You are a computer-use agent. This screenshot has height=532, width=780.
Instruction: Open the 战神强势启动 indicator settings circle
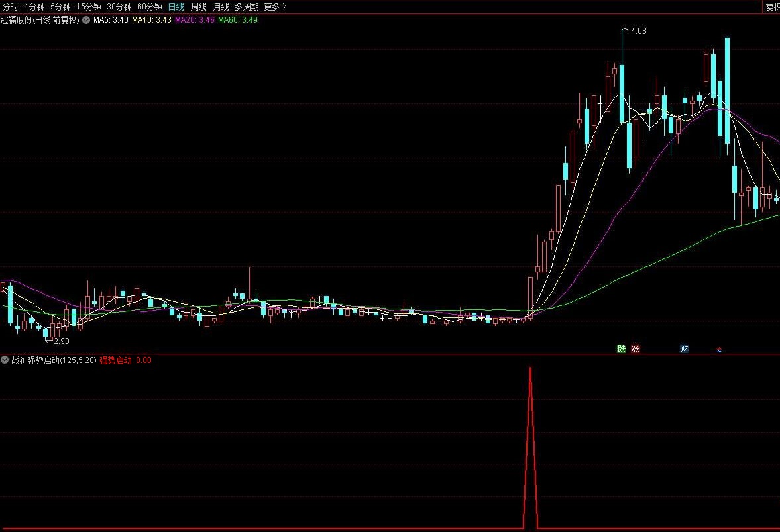coord(5,360)
